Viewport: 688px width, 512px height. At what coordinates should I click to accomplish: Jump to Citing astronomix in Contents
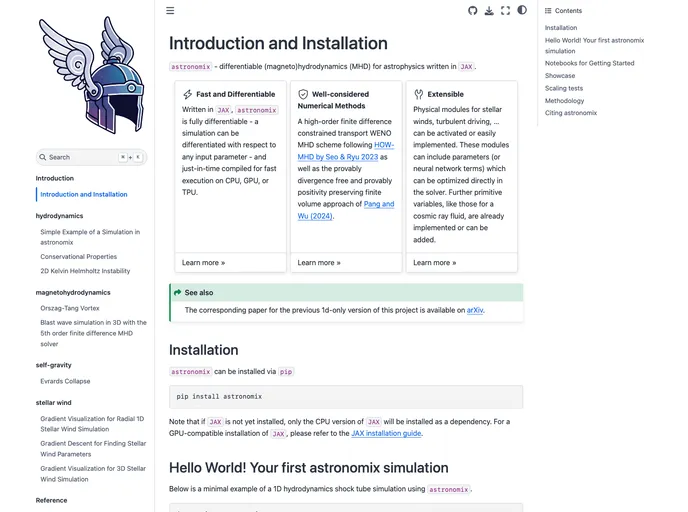tap(571, 113)
